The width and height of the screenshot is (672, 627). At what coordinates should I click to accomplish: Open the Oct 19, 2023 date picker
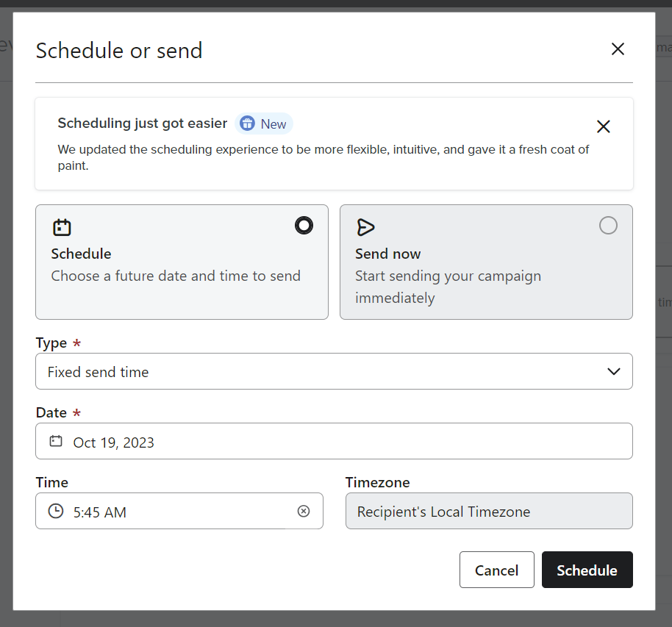(x=334, y=441)
